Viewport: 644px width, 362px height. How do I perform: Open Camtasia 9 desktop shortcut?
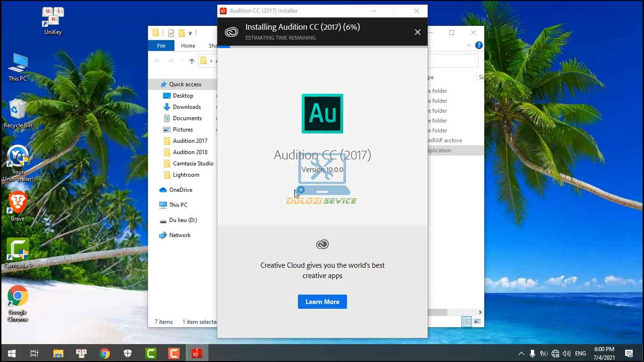point(18,250)
